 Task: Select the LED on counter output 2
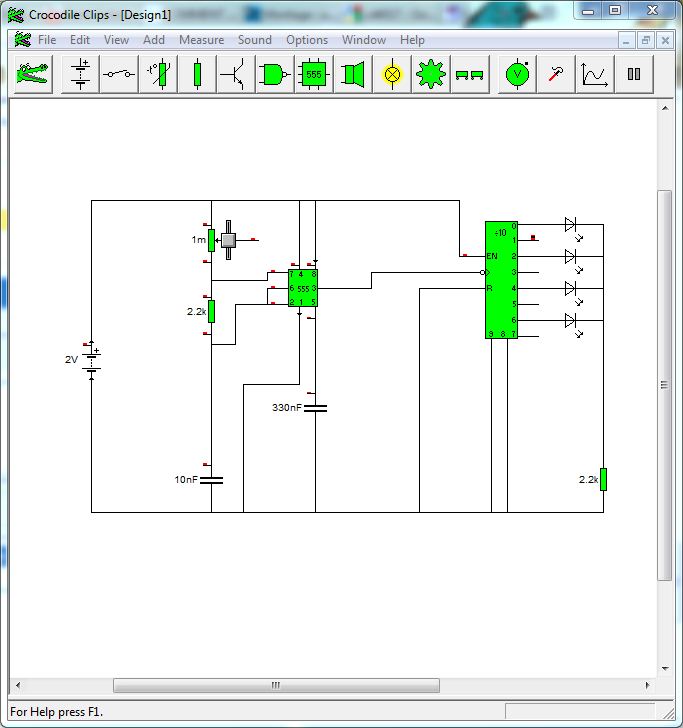pyautogui.click(x=570, y=256)
